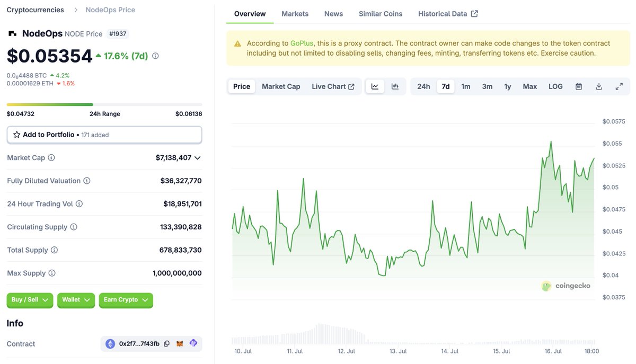Open the Markets tab
The height and width of the screenshot is (364, 636).
tap(295, 14)
